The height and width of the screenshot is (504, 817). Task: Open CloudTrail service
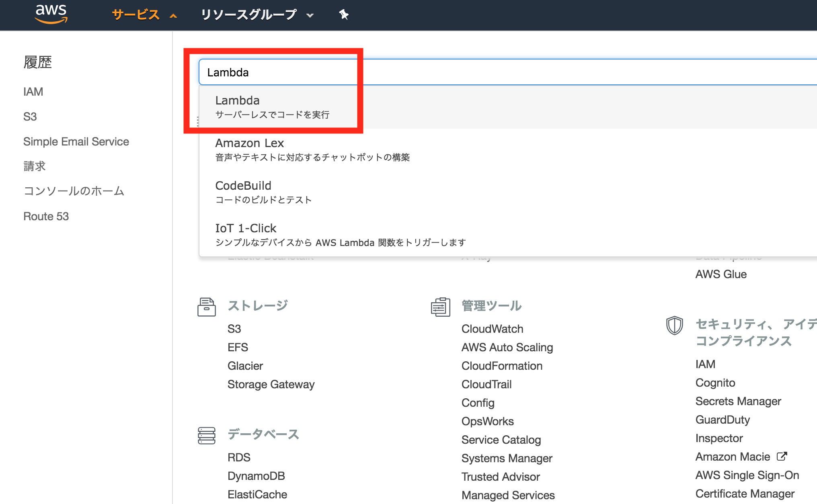point(487,384)
